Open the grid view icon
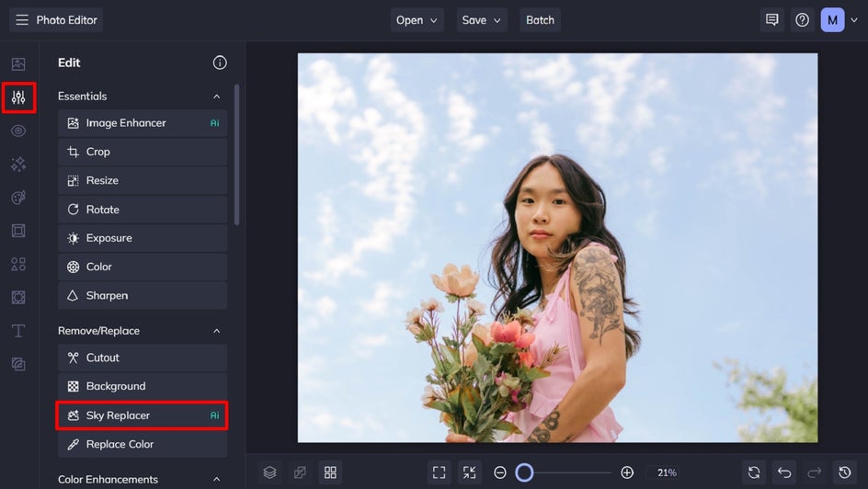The width and height of the screenshot is (868, 489). [330, 472]
